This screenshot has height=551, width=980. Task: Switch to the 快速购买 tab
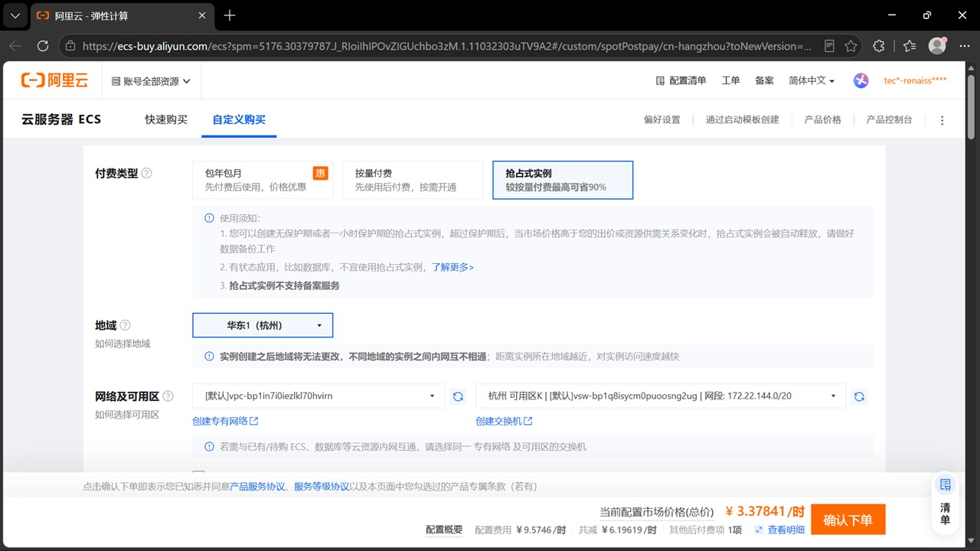(166, 119)
